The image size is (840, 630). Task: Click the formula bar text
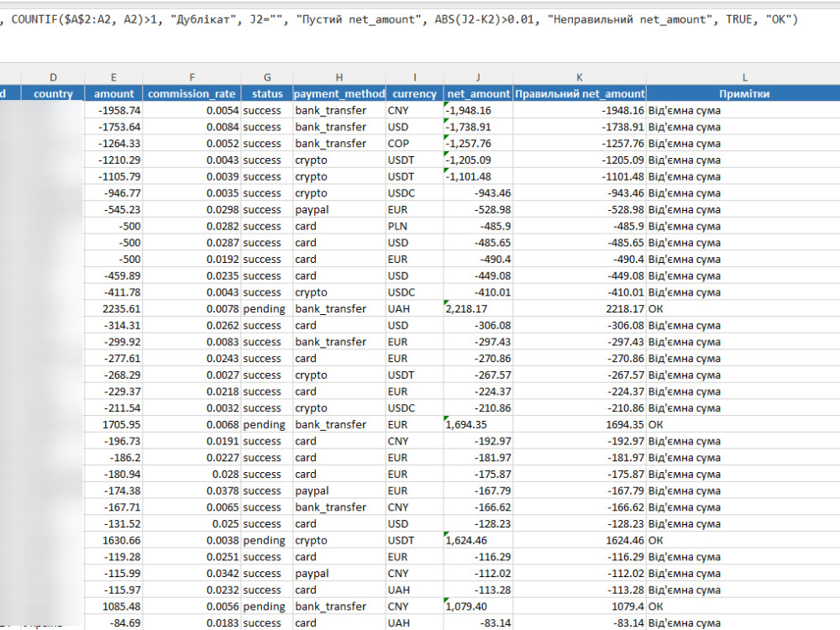(x=398, y=20)
